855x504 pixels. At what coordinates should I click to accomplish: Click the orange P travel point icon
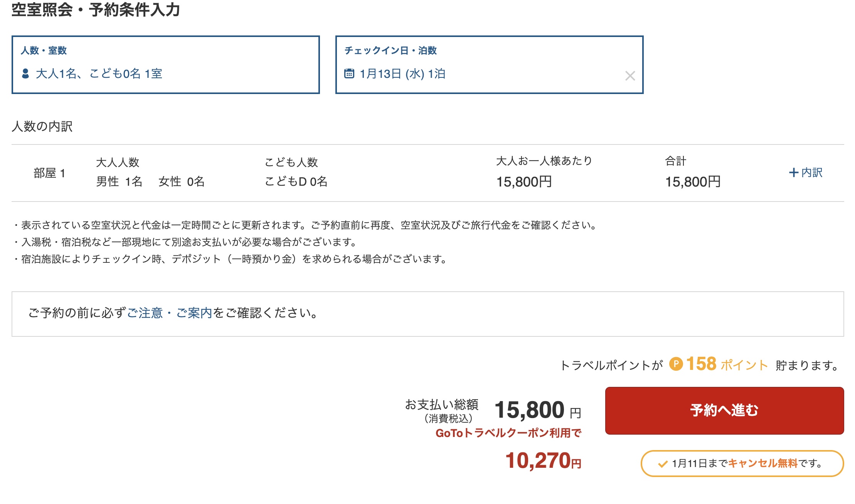pos(676,364)
